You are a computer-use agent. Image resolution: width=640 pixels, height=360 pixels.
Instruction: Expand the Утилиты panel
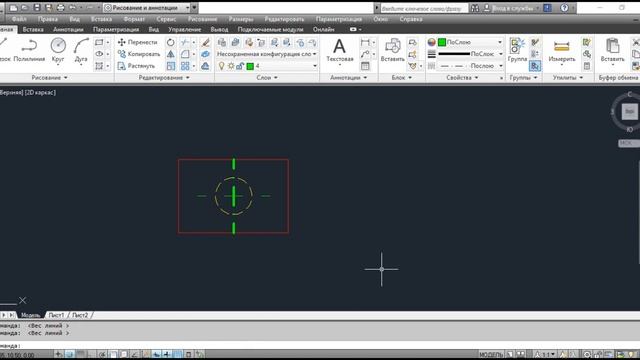[x=568, y=78]
